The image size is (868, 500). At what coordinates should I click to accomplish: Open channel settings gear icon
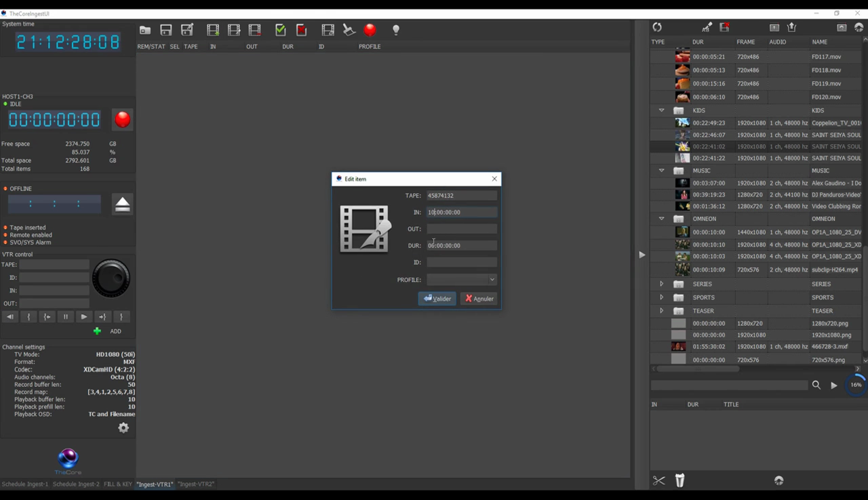[x=123, y=428]
